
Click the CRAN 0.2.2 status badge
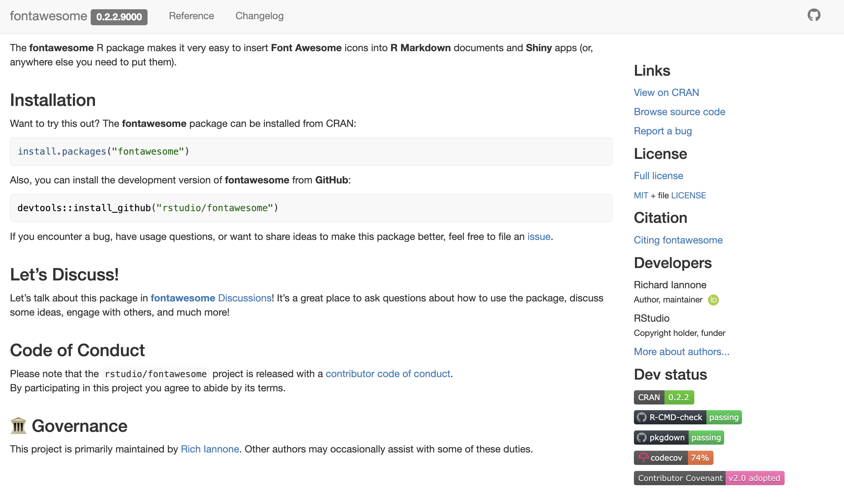click(x=663, y=397)
